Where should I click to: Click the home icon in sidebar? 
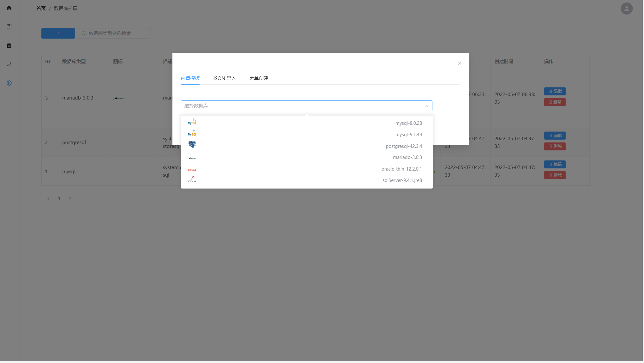tap(9, 8)
